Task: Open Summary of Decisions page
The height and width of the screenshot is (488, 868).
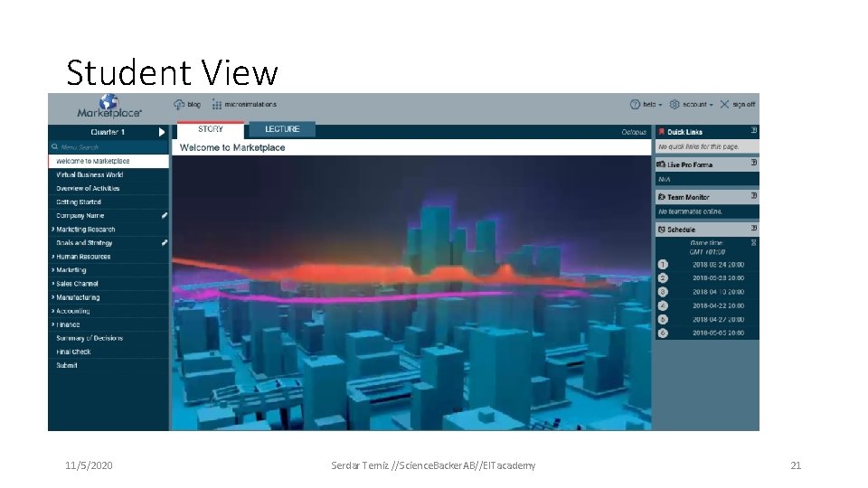Action: click(x=108, y=338)
